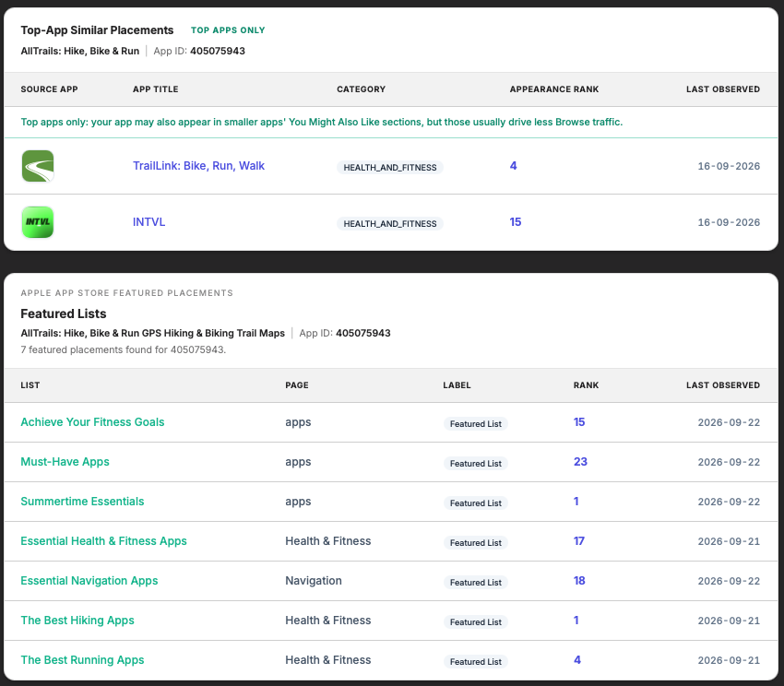784x686 pixels.
Task: Click LAST OBSERVED header in Featured Lists table
Action: [x=723, y=385]
